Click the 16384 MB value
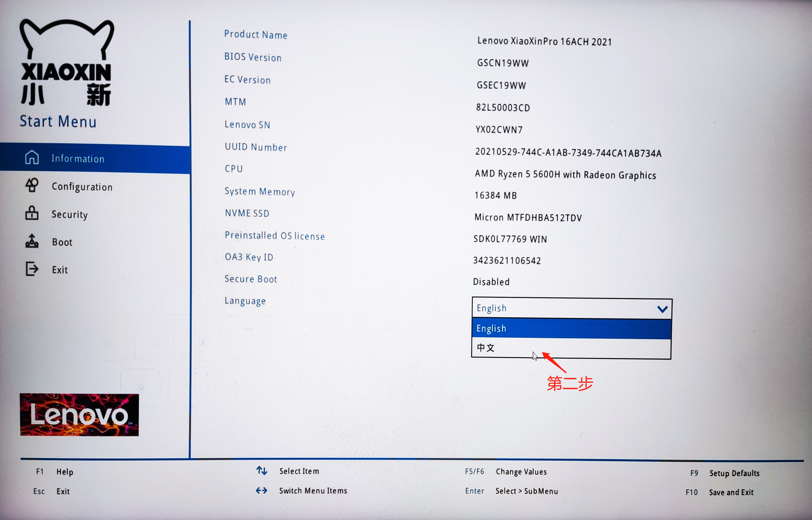This screenshot has width=812, height=520. 495,195
